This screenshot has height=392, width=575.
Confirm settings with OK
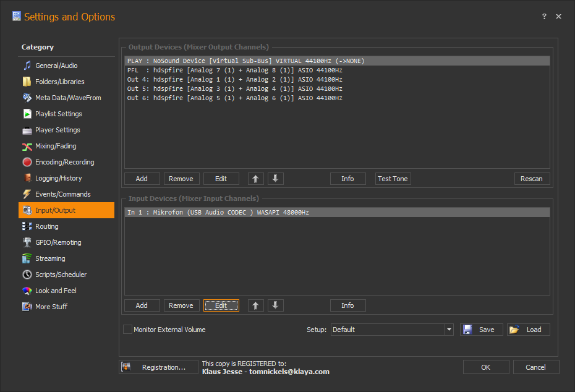486,367
